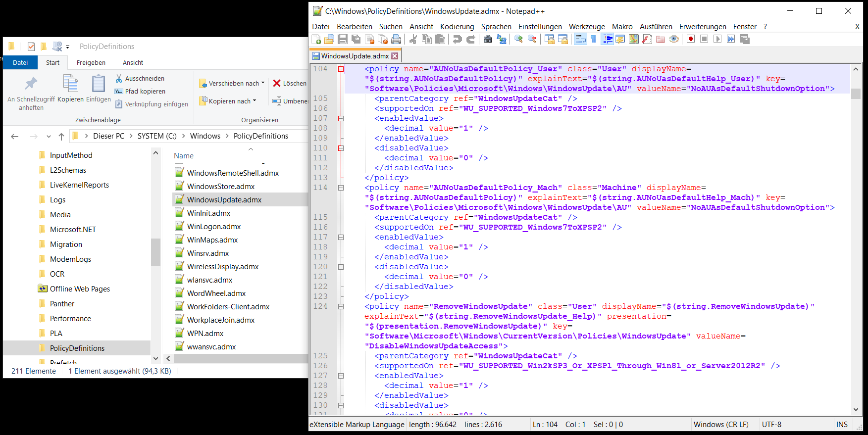
Task: Toggle word wrap in Notepad++ toolbar
Action: (580, 39)
